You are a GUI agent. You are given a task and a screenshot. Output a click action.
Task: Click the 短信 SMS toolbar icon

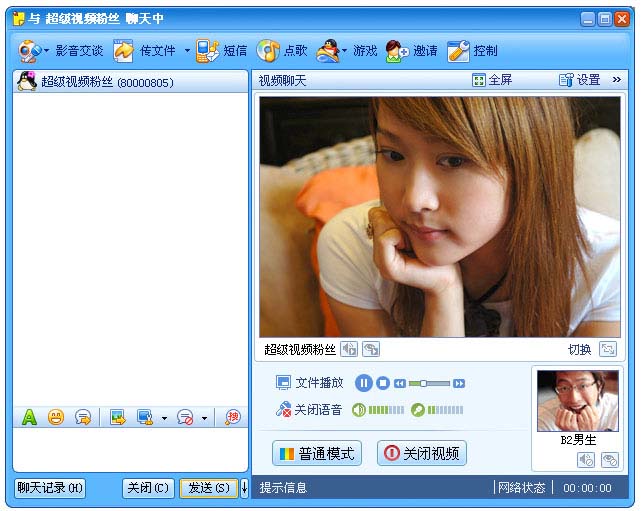pos(208,51)
